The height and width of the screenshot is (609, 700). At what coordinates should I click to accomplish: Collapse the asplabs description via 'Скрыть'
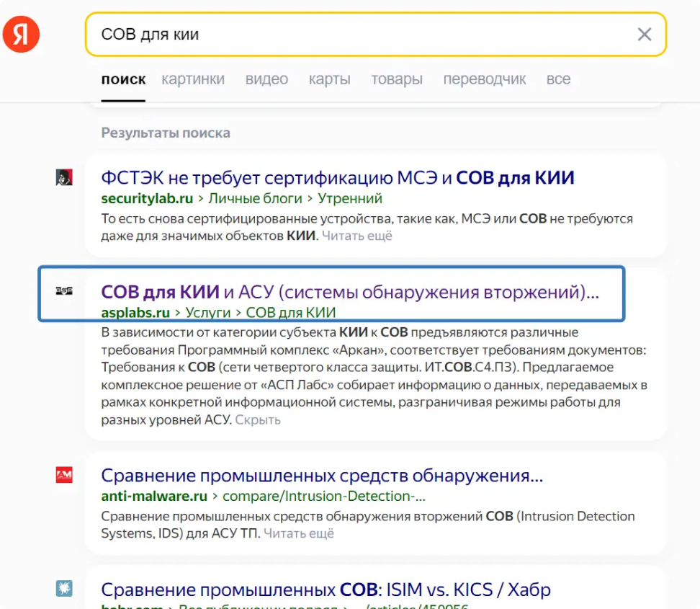click(258, 419)
